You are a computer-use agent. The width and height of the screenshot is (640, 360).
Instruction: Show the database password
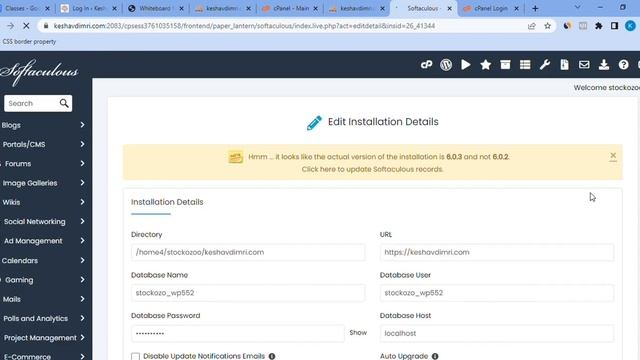click(x=358, y=333)
